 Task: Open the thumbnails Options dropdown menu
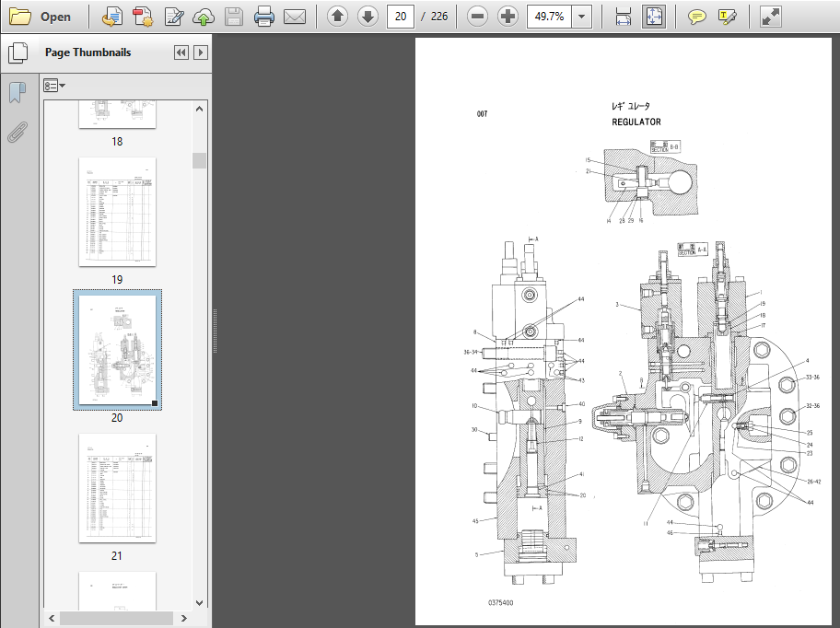click(54, 86)
